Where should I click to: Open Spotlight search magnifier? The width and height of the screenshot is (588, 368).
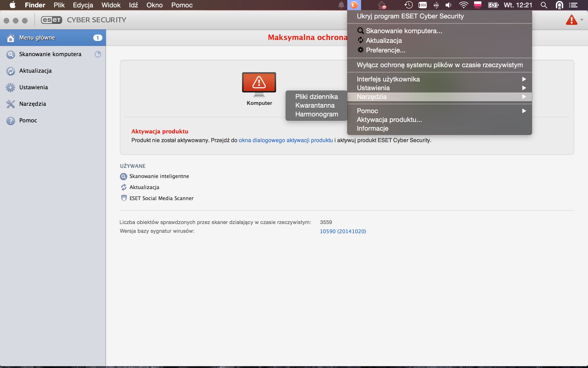544,5
